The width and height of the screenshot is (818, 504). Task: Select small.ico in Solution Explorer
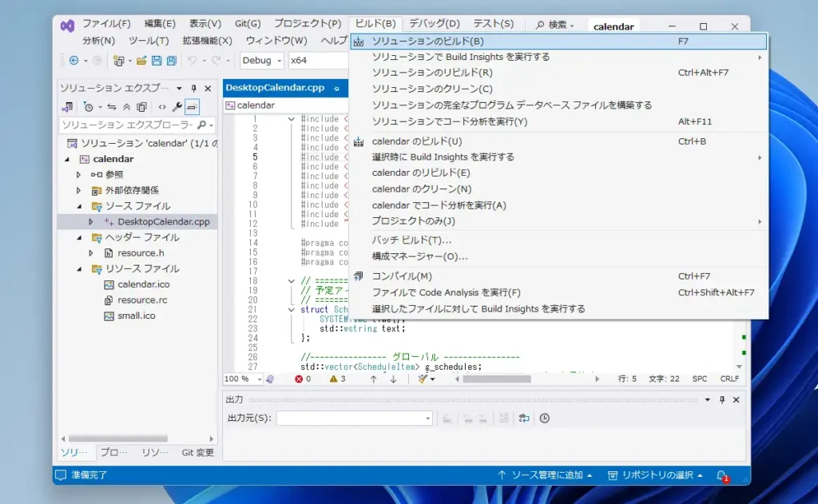[x=136, y=315]
